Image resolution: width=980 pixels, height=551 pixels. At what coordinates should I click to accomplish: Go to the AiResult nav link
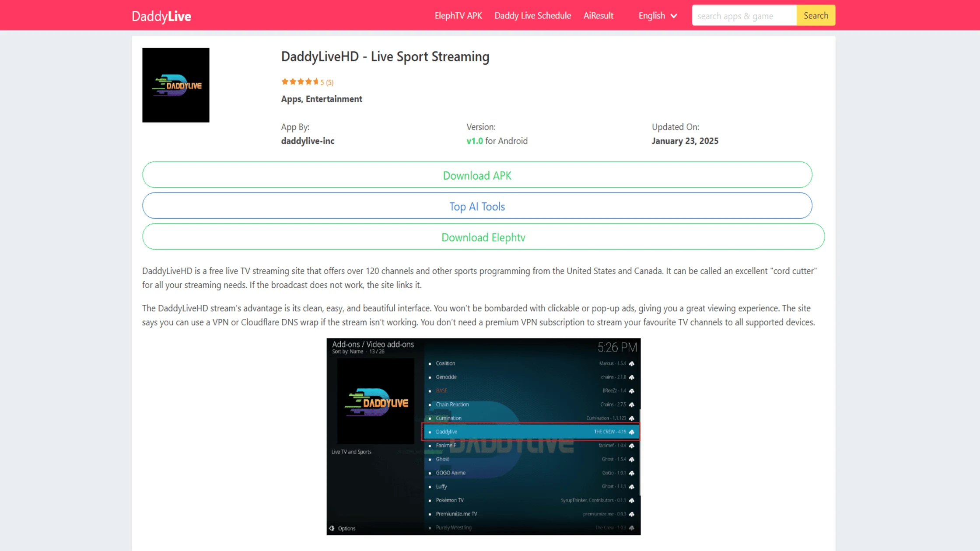tap(598, 16)
